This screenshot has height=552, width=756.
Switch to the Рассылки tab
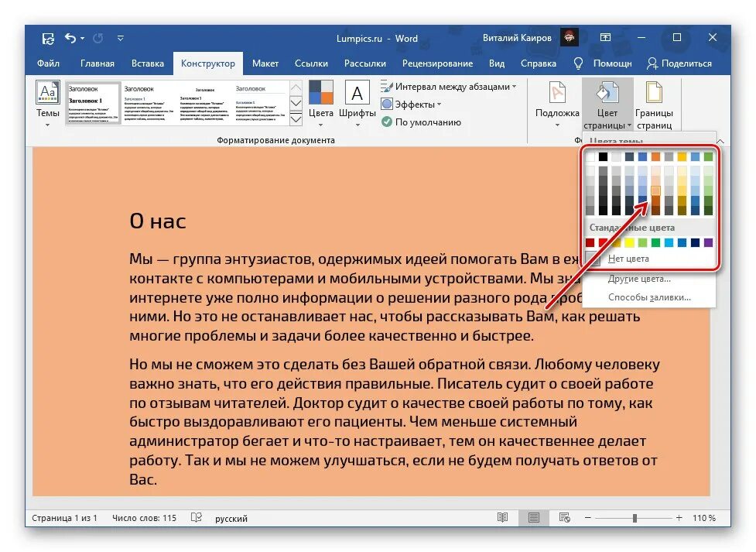point(365,63)
